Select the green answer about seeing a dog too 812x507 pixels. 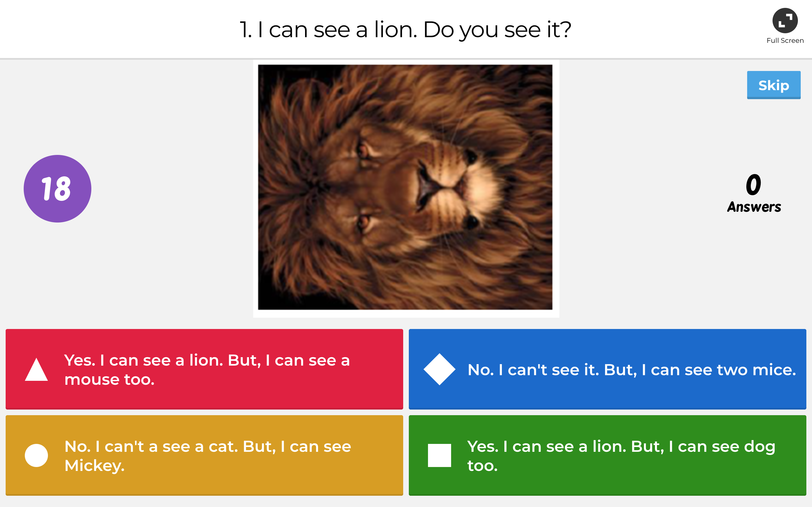tap(607, 455)
